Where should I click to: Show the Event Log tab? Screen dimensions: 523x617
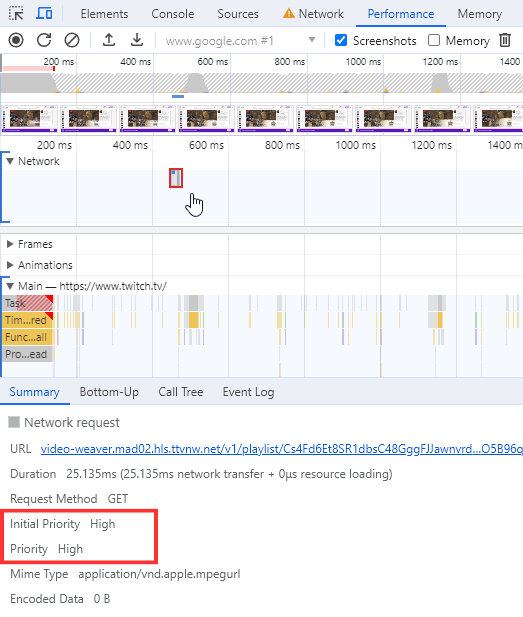point(248,392)
